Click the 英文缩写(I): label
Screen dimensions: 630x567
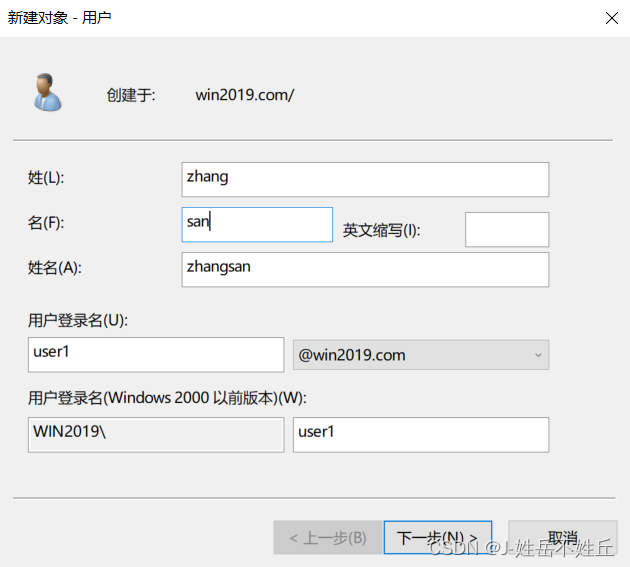[x=381, y=230]
